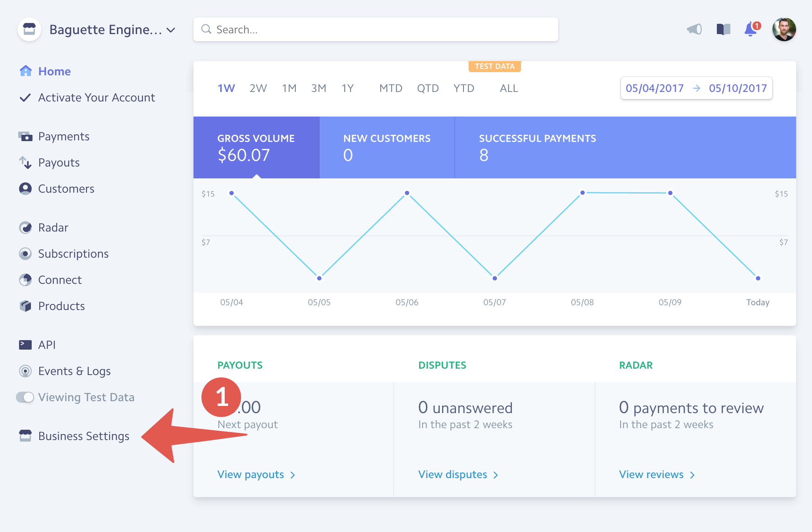Click the API terminal icon
812x532 pixels.
[25, 345]
